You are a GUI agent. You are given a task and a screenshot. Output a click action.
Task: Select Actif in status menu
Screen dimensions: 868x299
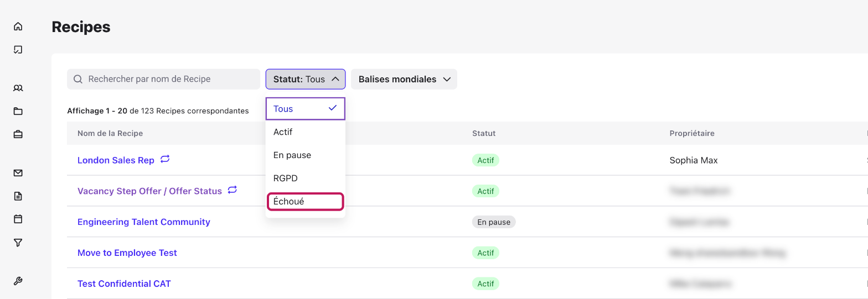(306, 132)
